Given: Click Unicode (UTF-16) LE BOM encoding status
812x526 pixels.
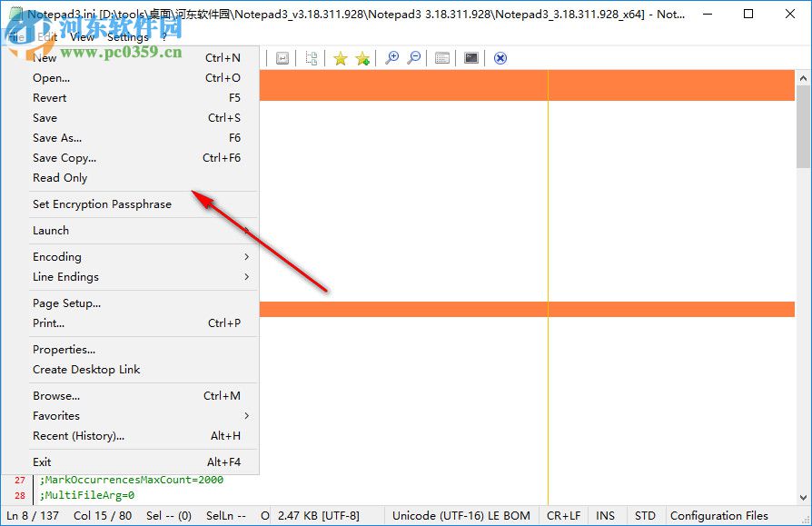Looking at the screenshot, I should 461,516.
